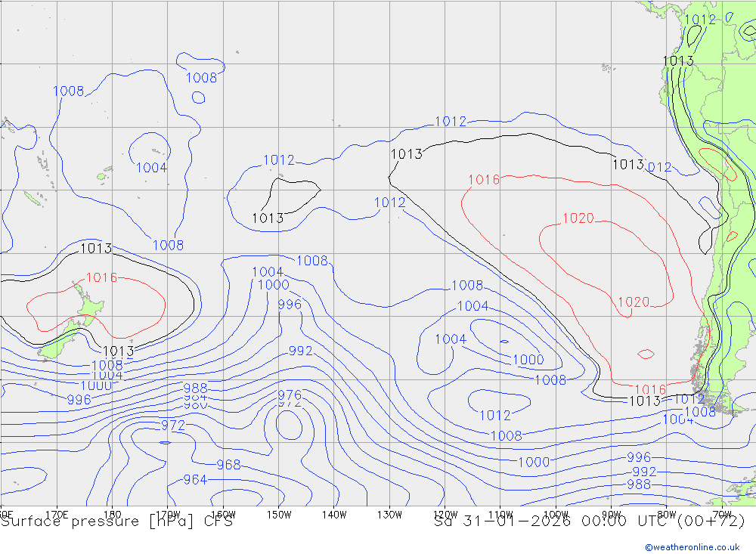The image size is (756, 554).
Task: Click the 1000 label inside the low near 105W
Action: [528, 360]
